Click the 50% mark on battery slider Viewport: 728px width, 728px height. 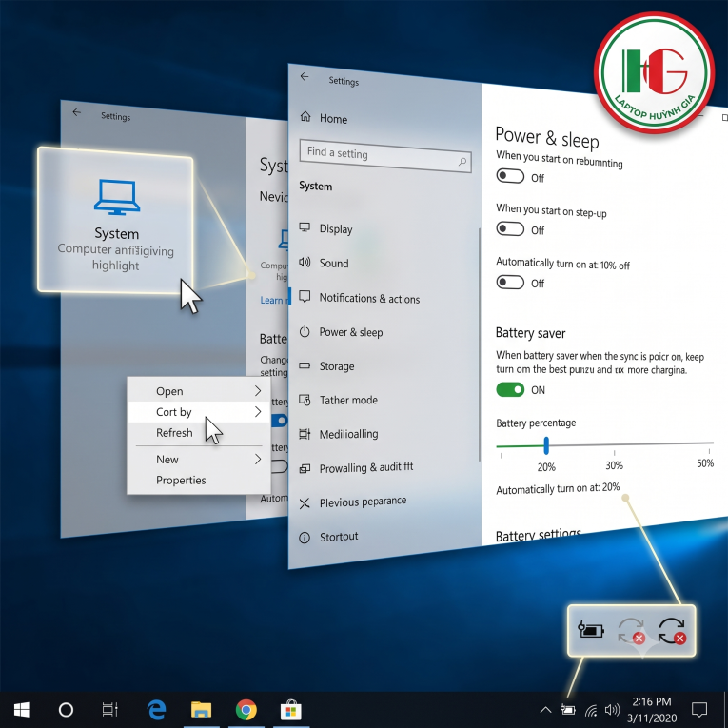(705, 462)
